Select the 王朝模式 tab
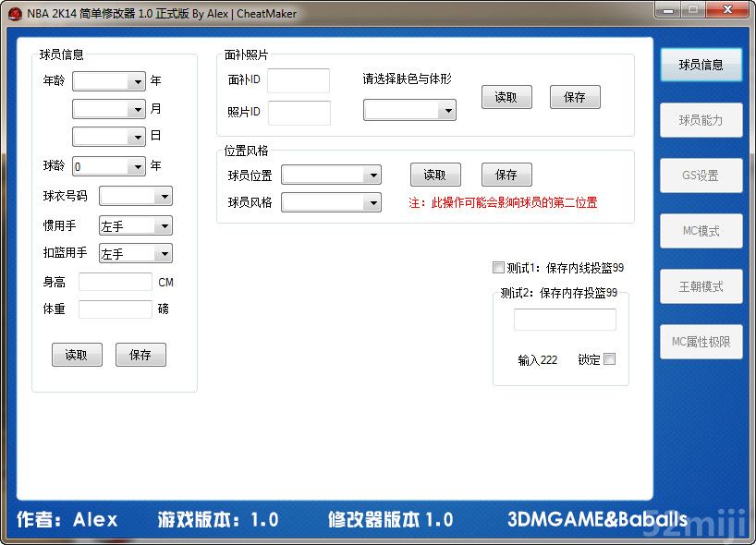This screenshot has width=756, height=545. coord(701,287)
